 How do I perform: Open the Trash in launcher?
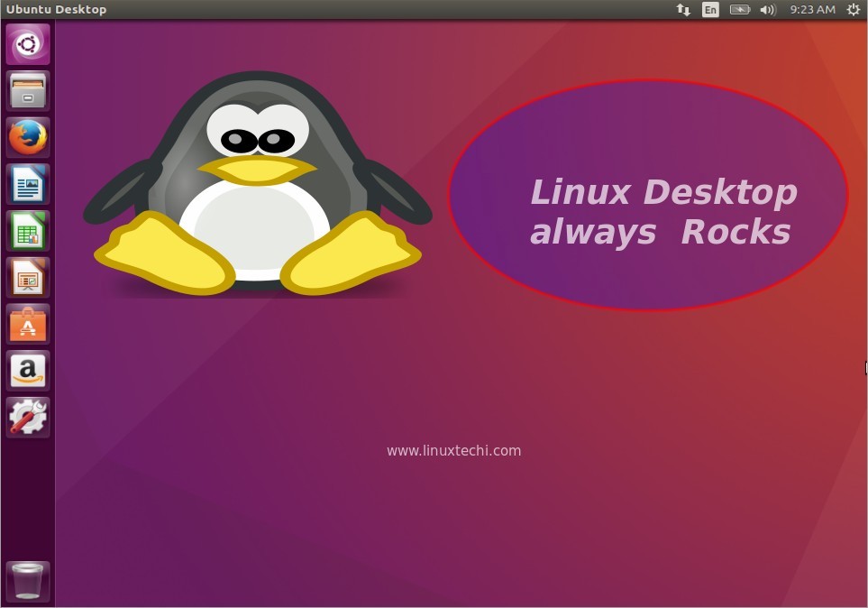click(28, 582)
